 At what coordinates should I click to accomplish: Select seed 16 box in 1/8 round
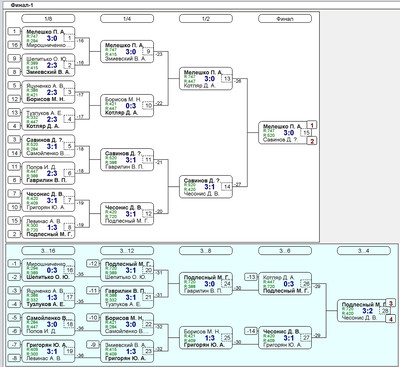point(14,45)
